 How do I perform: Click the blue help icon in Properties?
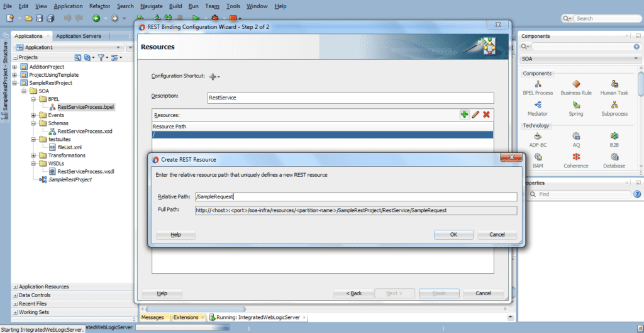pos(637,194)
